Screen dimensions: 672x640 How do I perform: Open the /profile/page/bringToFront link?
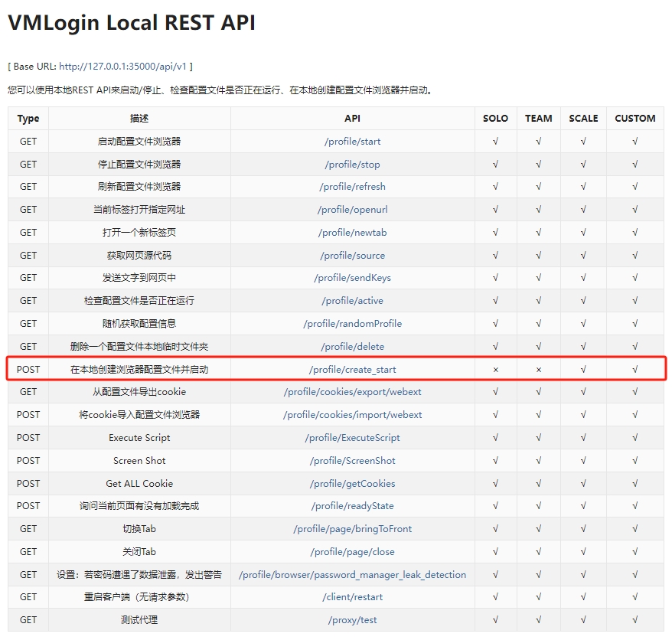[352, 528]
